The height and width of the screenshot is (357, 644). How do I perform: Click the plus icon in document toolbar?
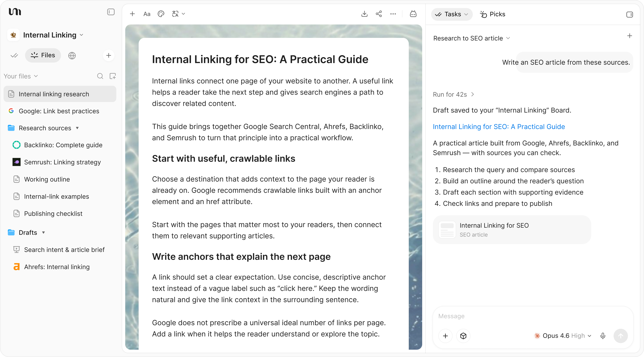coord(133,14)
